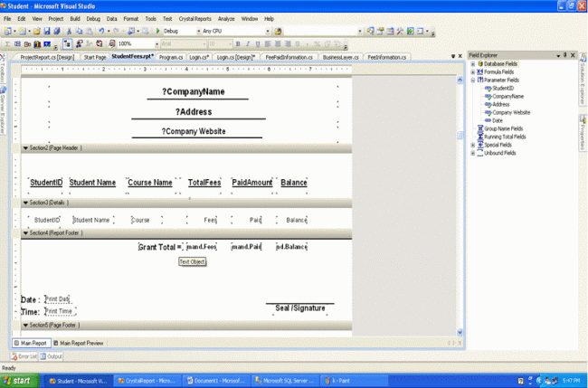Switch to the ProjectReport.cs [Design] tab
This screenshot has width=588, height=388.
(x=47, y=57)
